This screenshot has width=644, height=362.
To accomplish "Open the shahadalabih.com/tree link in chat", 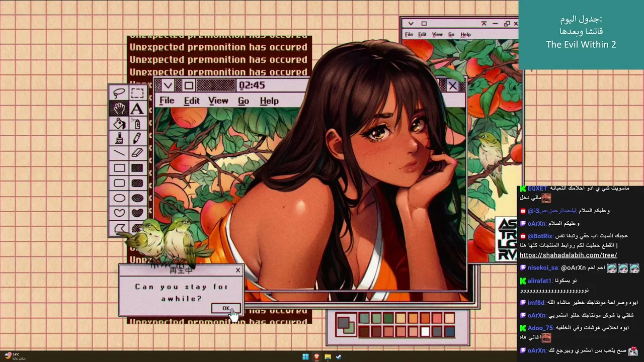I will pos(569,255).
